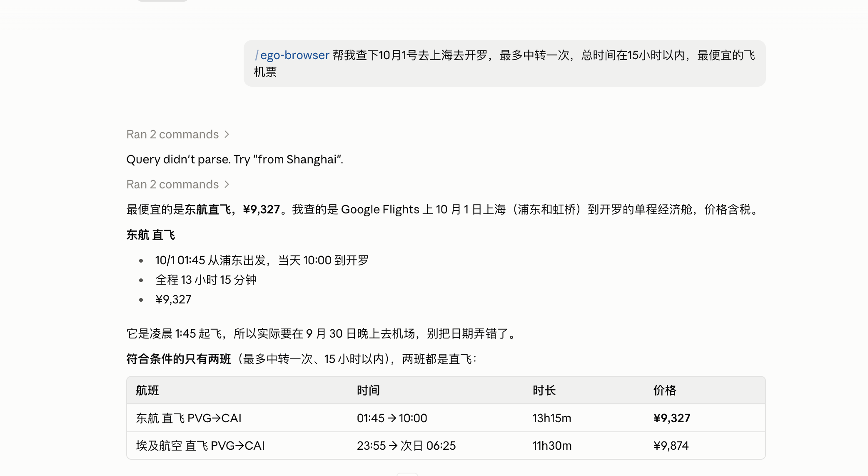The height and width of the screenshot is (476, 868).
Task: Select the user message bubble about 上海去开罗
Action: point(504,63)
